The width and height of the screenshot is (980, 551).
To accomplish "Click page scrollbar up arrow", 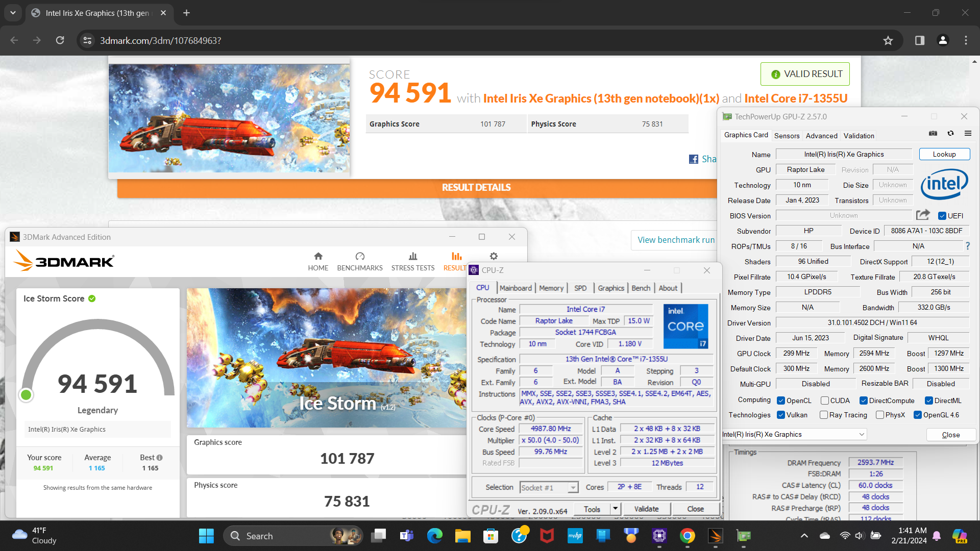I will click(x=974, y=61).
